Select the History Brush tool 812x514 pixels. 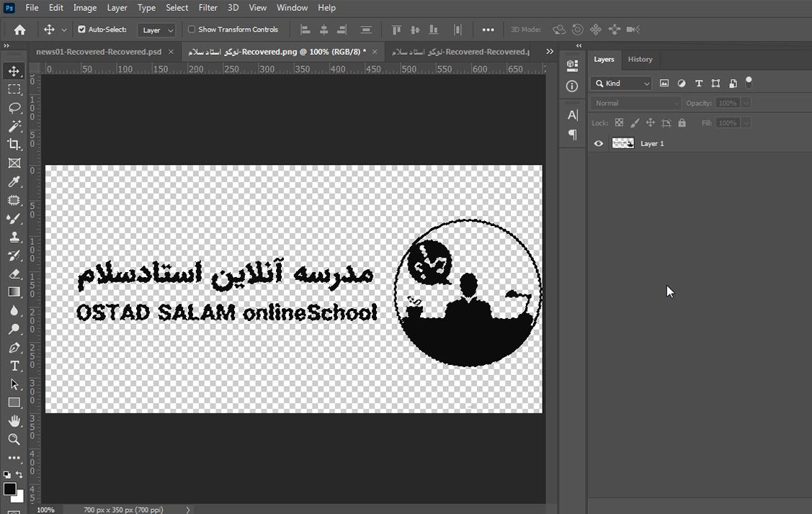14,256
